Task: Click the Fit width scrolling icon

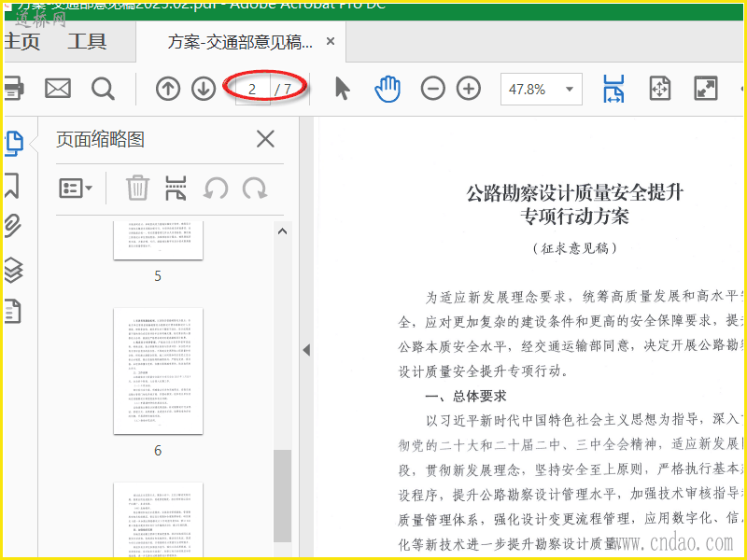Action: [613, 89]
